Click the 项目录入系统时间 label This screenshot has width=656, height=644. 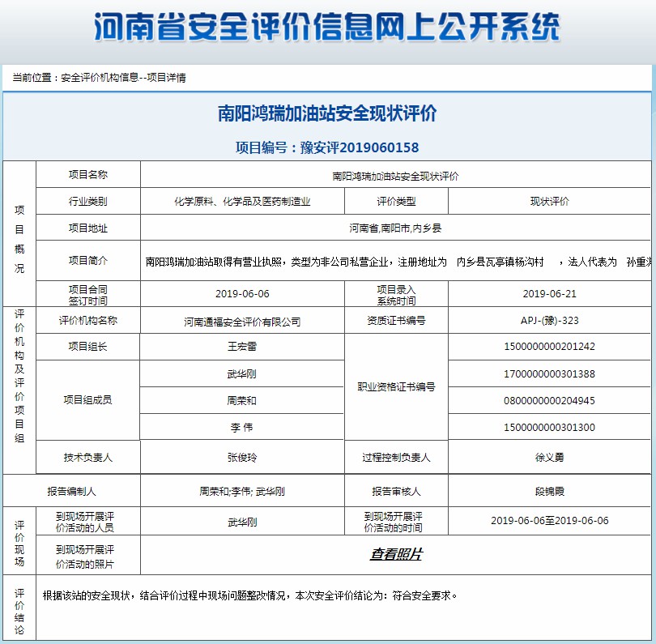(396, 295)
